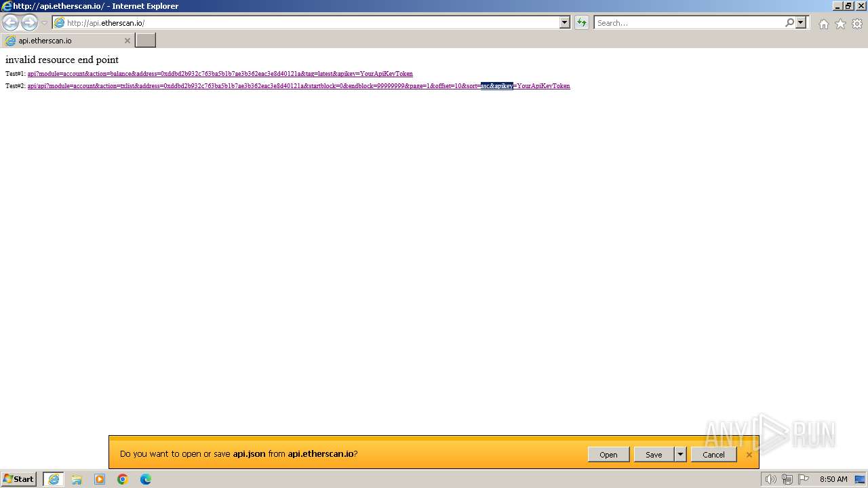Open Favorites star icon
The width and height of the screenshot is (868, 488).
coord(840,24)
